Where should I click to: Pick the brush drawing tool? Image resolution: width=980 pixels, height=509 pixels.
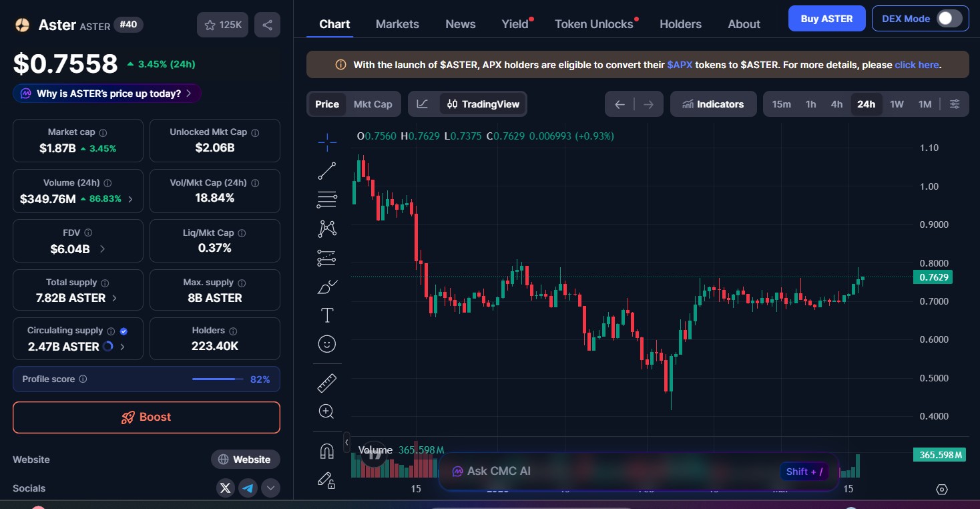[327, 286]
